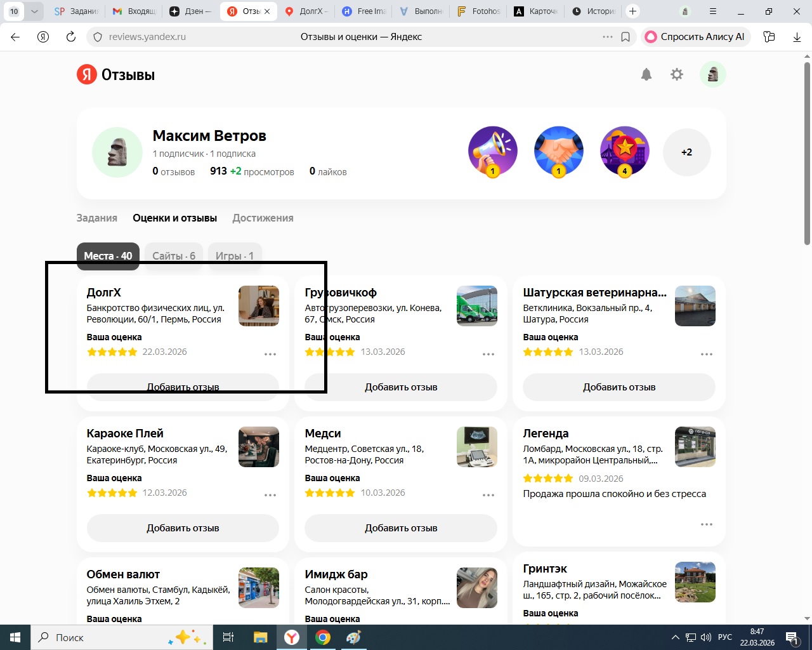This screenshot has height=650, width=812.
Task: Click Добавить отзыв for Караоке Плей
Action: [183, 528]
